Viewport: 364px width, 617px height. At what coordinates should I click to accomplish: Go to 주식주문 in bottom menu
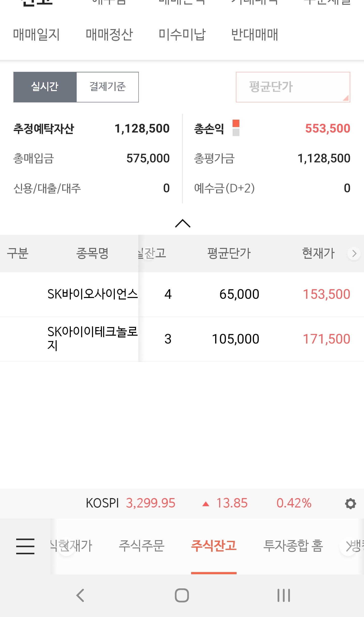pyautogui.click(x=142, y=546)
